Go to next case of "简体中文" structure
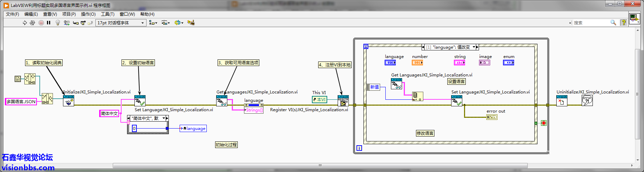The height and width of the screenshot is (172, 644). tap(167, 118)
